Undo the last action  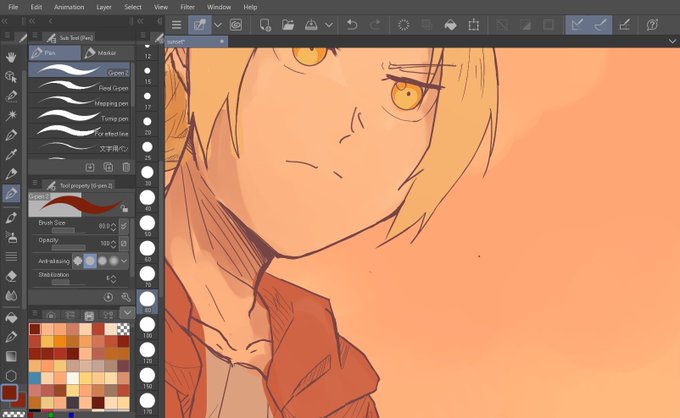352,25
